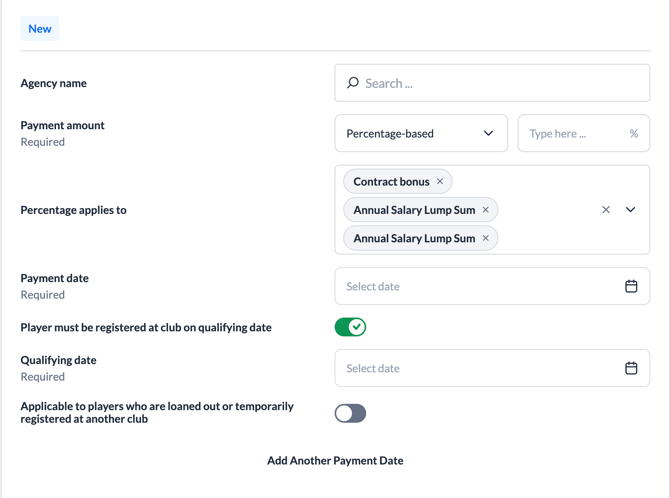Screen dimensions: 670x498
Task: Remove the second Annual Salary Lump Sum tag
Action: [486, 238]
